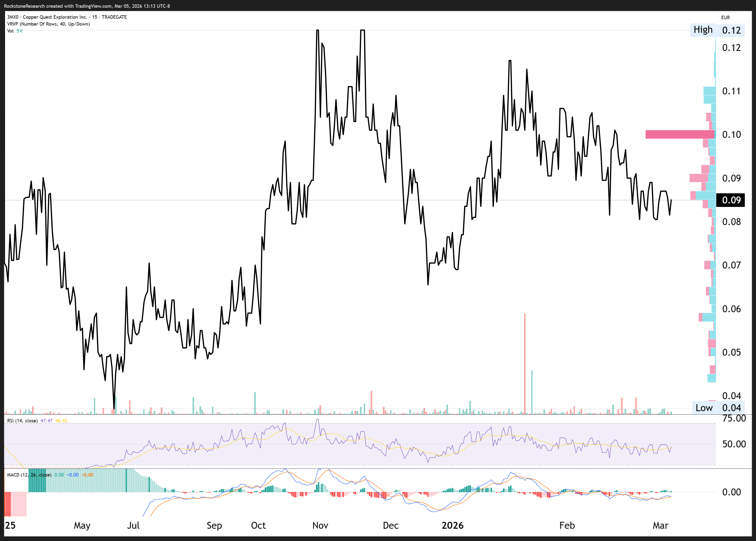Image resolution: width=756 pixels, height=541 pixels.
Task: Click the Vol indicator legend label
Action: click(x=10, y=31)
